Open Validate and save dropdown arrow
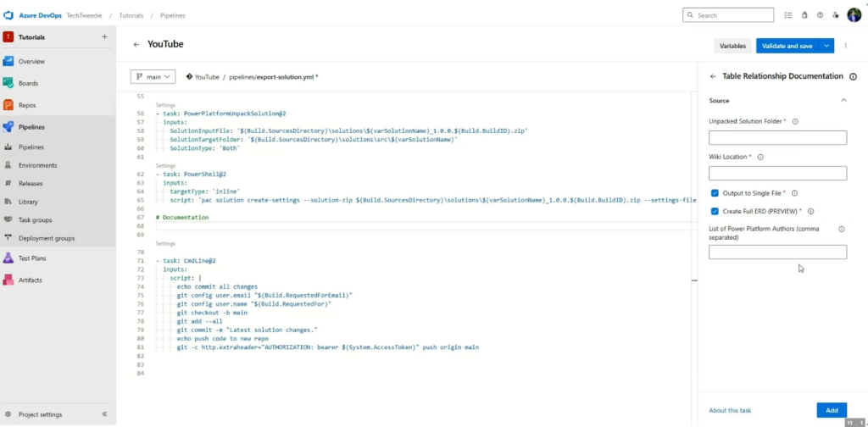The height and width of the screenshot is (427, 868). tap(826, 46)
